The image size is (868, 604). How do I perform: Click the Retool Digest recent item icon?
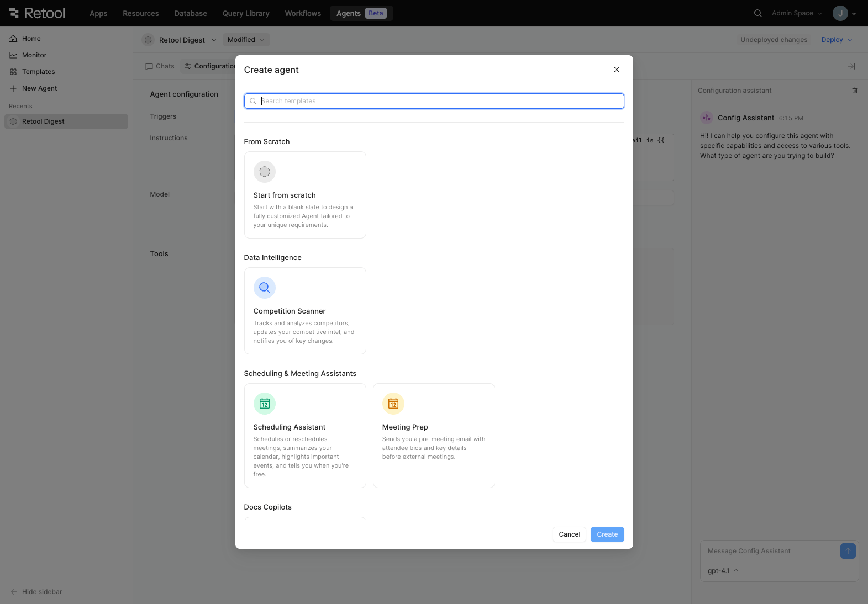pos(13,121)
